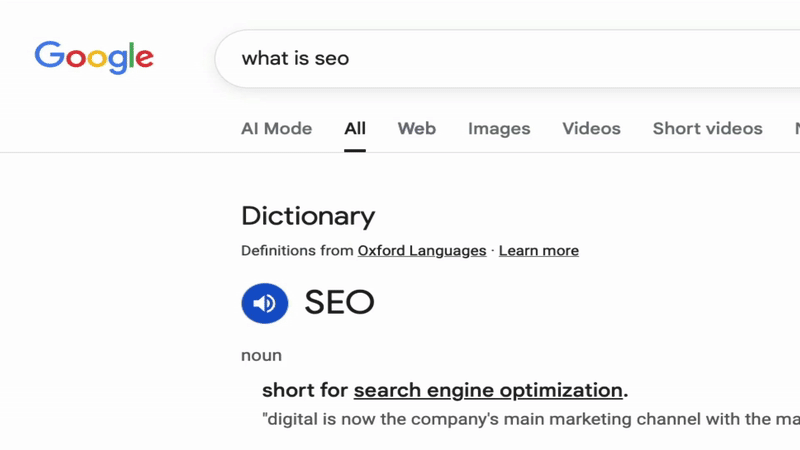This screenshot has width=800, height=450.
Task: Click the 'short for' definition text
Action: click(x=305, y=390)
